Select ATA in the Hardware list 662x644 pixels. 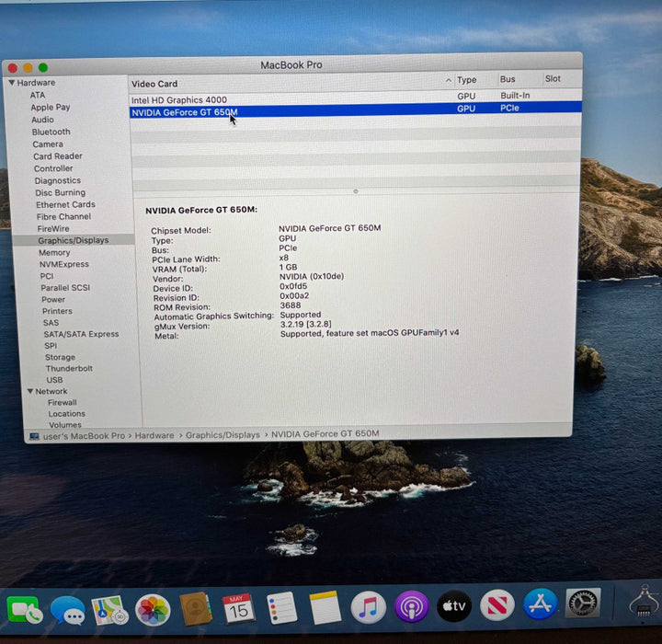(38, 95)
